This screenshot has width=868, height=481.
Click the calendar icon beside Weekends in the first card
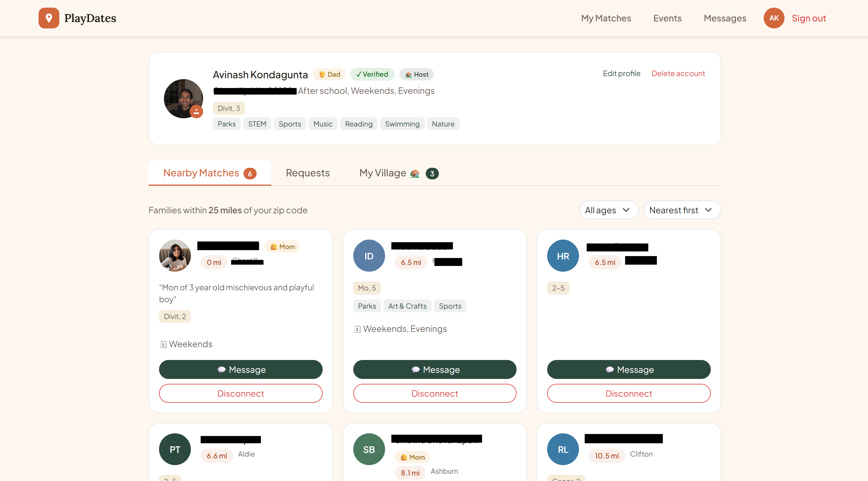pos(163,344)
